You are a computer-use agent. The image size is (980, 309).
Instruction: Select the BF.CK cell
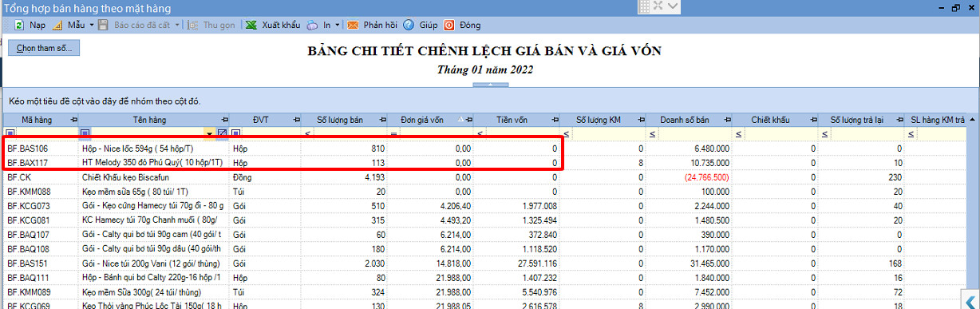click(40, 177)
